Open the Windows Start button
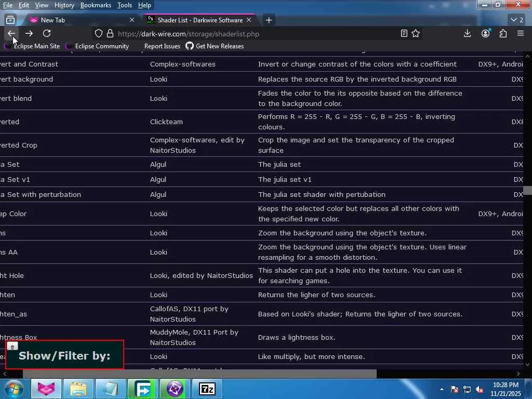 (12, 389)
